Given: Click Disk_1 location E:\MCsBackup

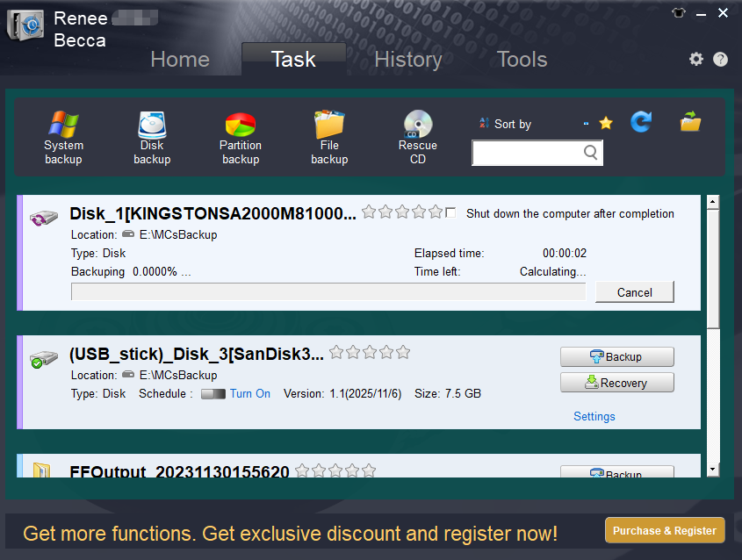Looking at the screenshot, I should (178, 234).
